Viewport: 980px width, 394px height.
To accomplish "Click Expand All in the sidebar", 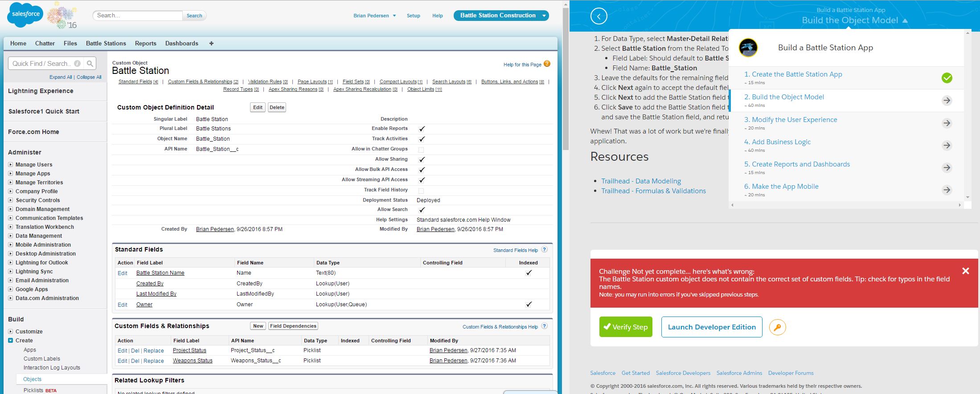I will [x=61, y=77].
